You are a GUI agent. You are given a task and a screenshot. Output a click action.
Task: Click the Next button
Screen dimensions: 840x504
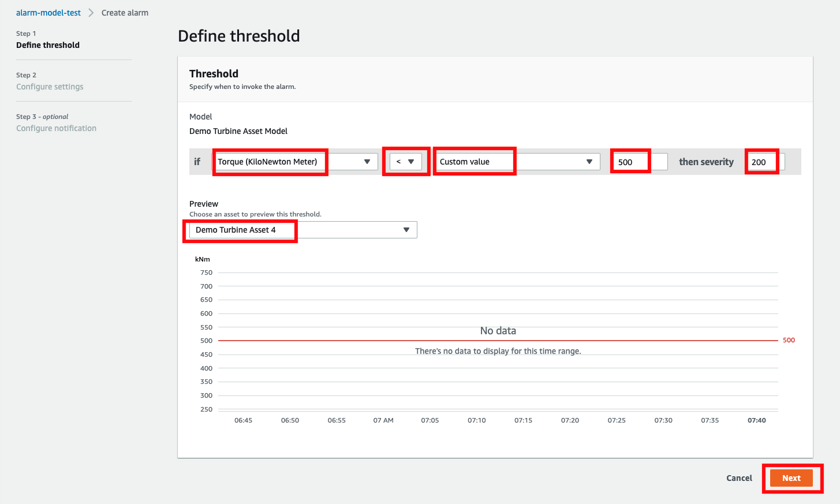[792, 478]
